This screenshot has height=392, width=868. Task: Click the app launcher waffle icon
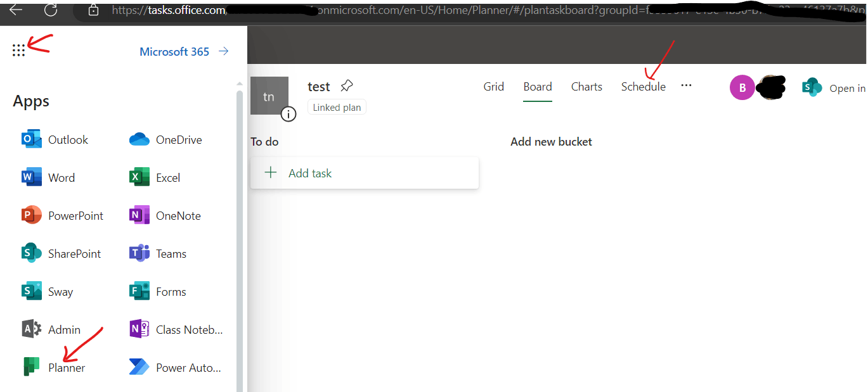(18, 49)
